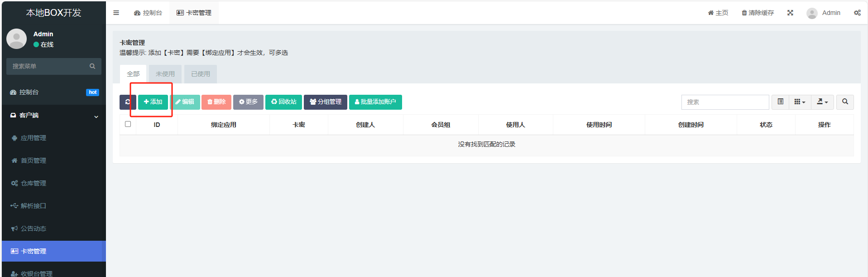Screen dimensions: 868x277
Task: Open 应用管理 in the sidebar
Action: [54, 138]
